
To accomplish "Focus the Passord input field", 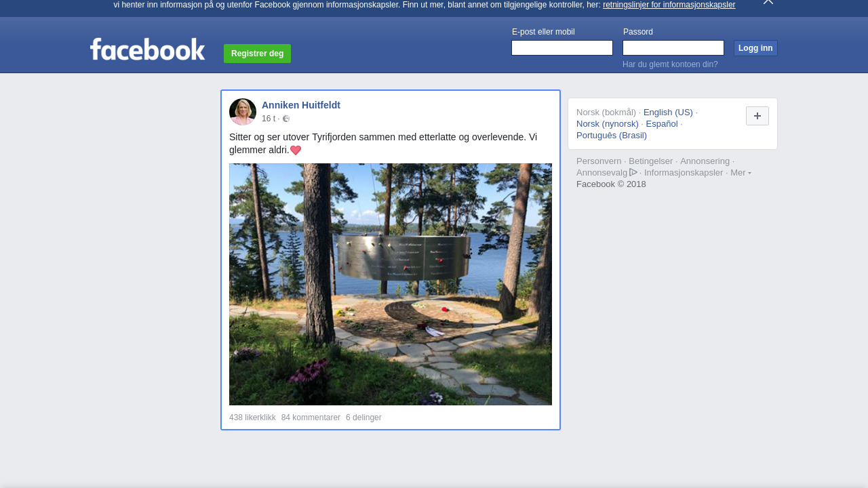I will (x=673, y=48).
